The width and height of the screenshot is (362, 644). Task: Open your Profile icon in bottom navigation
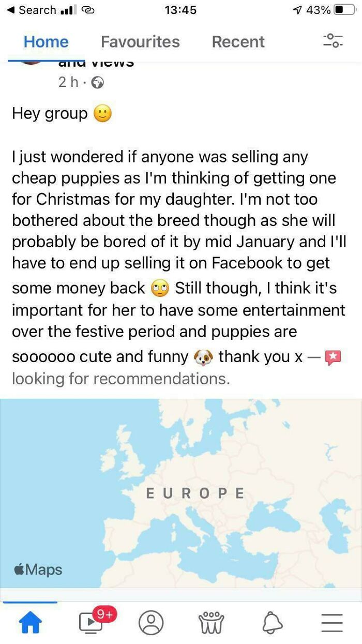(152, 623)
